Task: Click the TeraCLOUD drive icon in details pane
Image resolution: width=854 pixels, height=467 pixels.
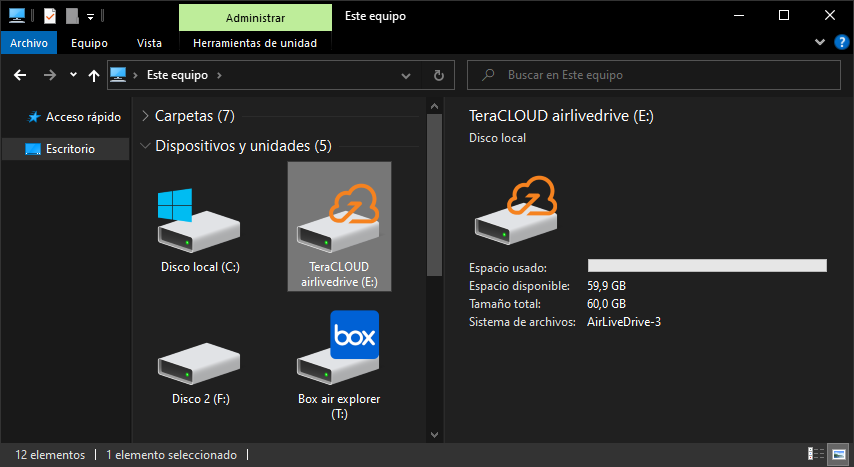Action: tap(516, 210)
